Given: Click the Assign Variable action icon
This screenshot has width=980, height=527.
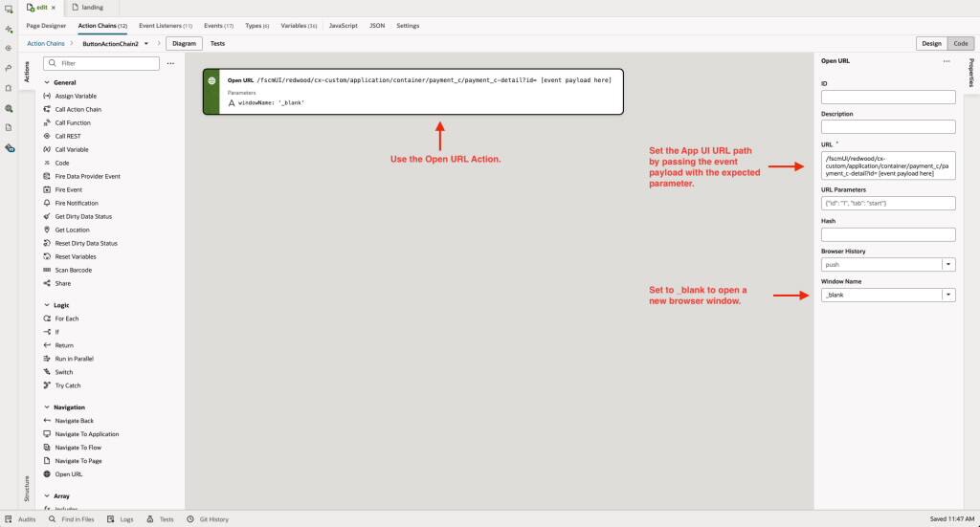Looking at the screenshot, I should [47, 97].
